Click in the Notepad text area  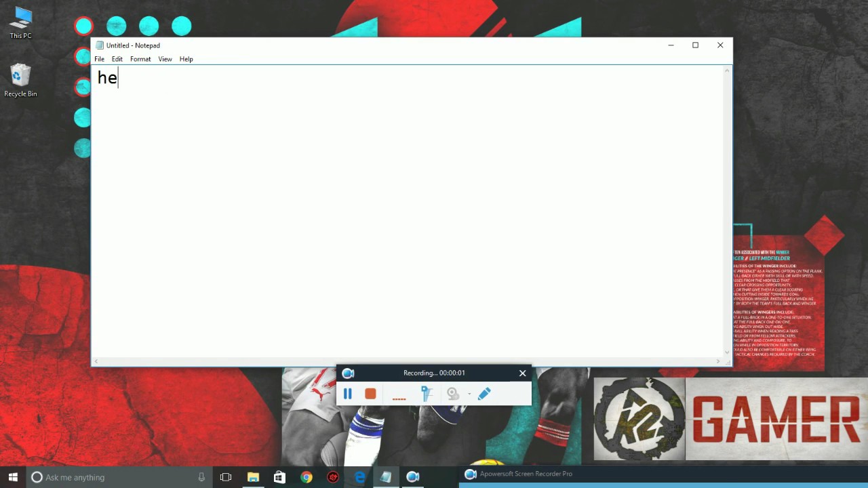point(408,211)
